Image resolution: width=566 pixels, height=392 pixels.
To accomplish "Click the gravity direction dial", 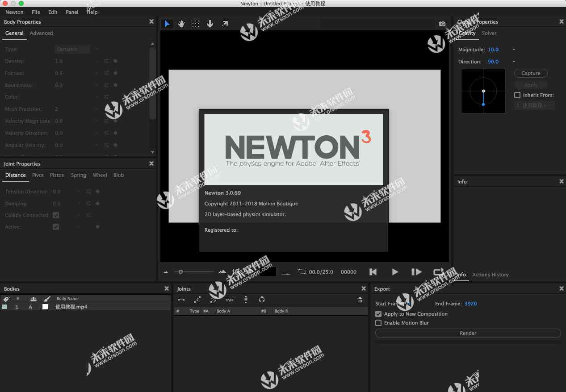I will click(x=483, y=91).
